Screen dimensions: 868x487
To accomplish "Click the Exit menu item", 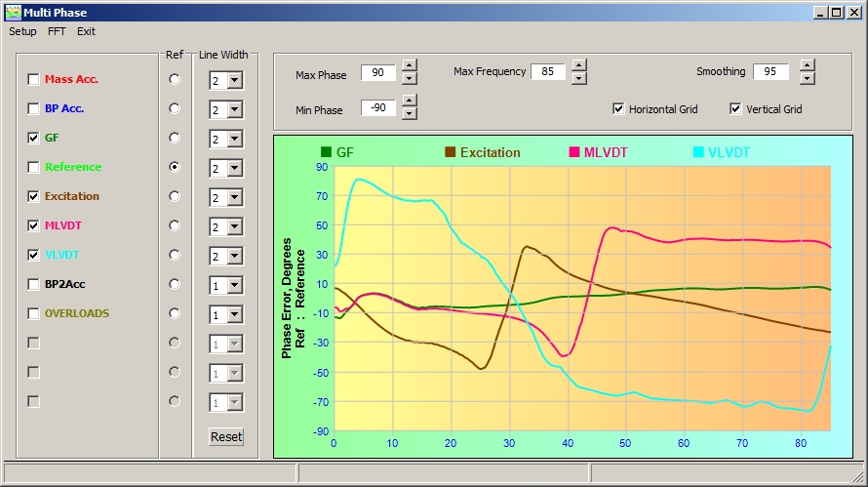I will click(x=86, y=31).
